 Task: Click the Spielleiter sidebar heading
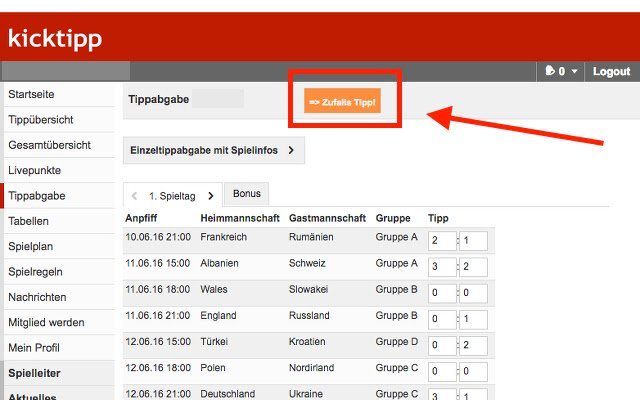pyautogui.click(x=59, y=373)
